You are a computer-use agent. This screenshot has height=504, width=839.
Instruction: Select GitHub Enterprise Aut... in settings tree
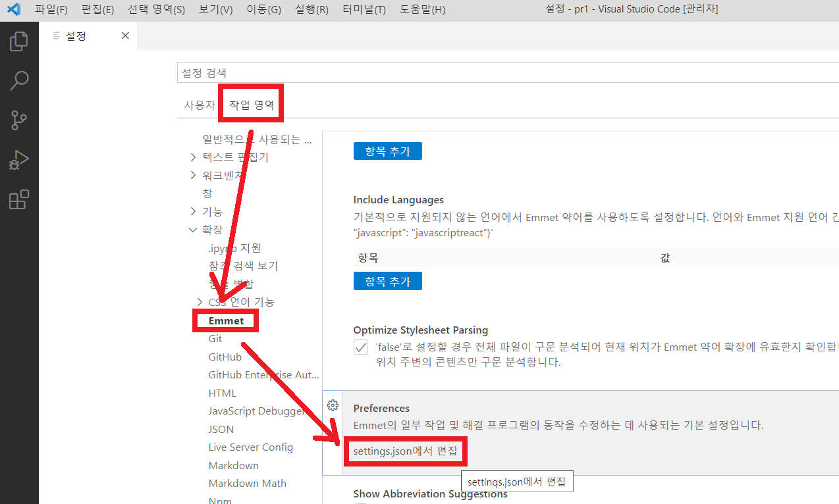tap(263, 375)
